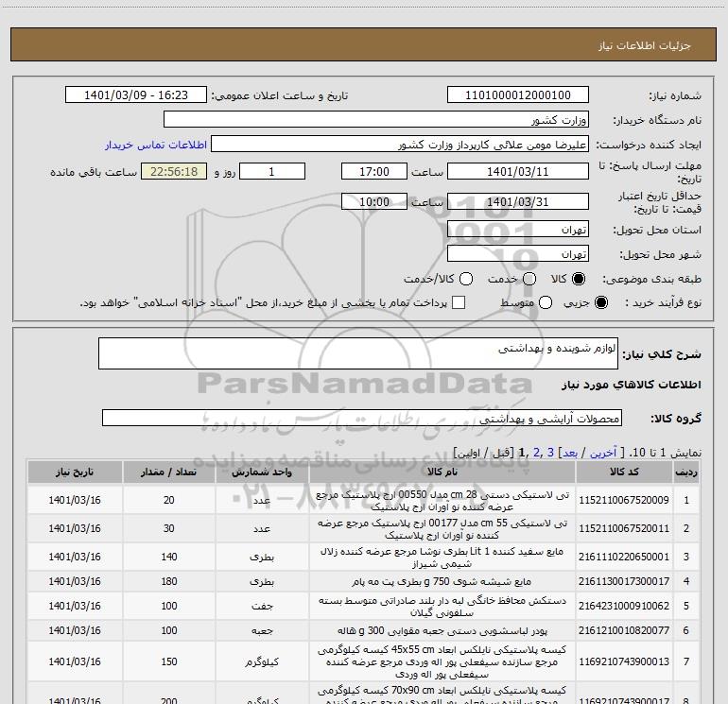The height and width of the screenshot is (704, 728).
Task: Select the کالا radio button
Action: pyautogui.click(x=578, y=279)
